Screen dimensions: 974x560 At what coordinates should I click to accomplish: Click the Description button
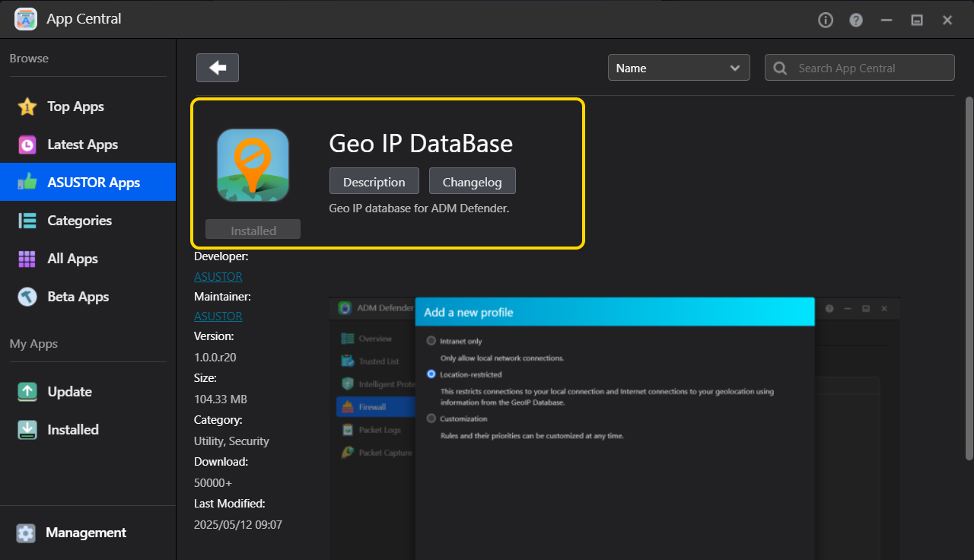374,181
